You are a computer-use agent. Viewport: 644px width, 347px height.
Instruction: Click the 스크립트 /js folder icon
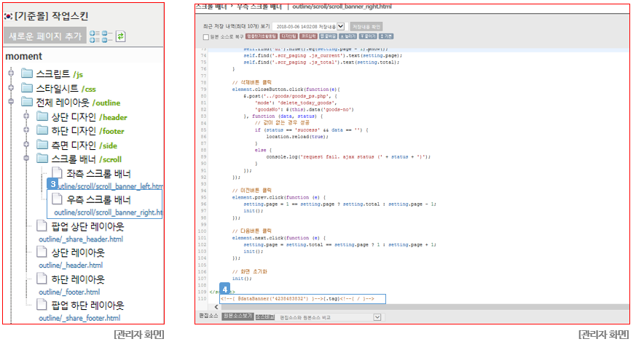pos(27,73)
